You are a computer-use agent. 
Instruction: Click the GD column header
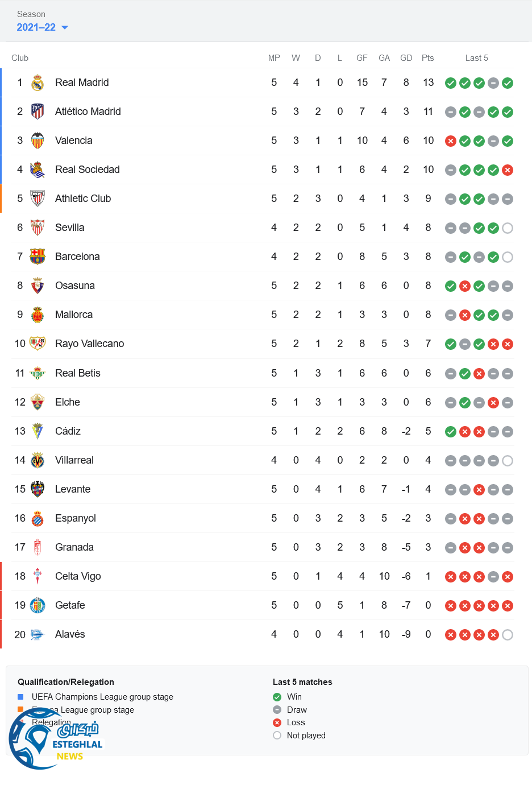pyautogui.click(x=406, y=58)
